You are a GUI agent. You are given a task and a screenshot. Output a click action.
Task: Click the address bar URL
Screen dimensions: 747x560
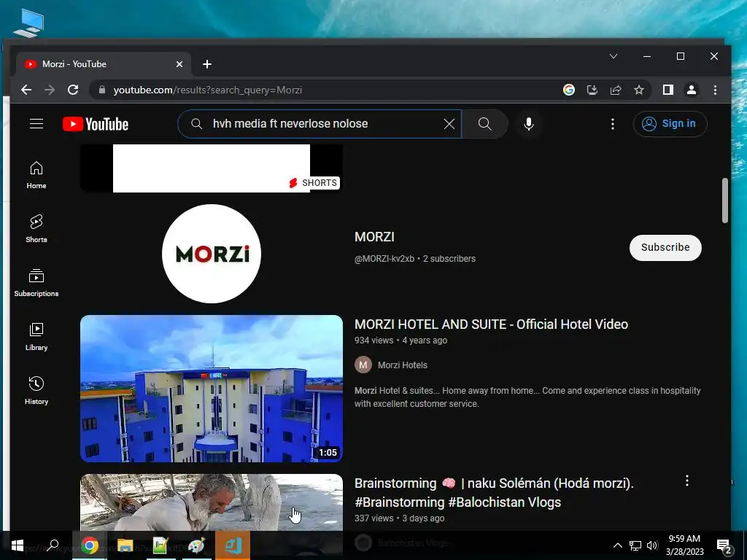[208, 90]
